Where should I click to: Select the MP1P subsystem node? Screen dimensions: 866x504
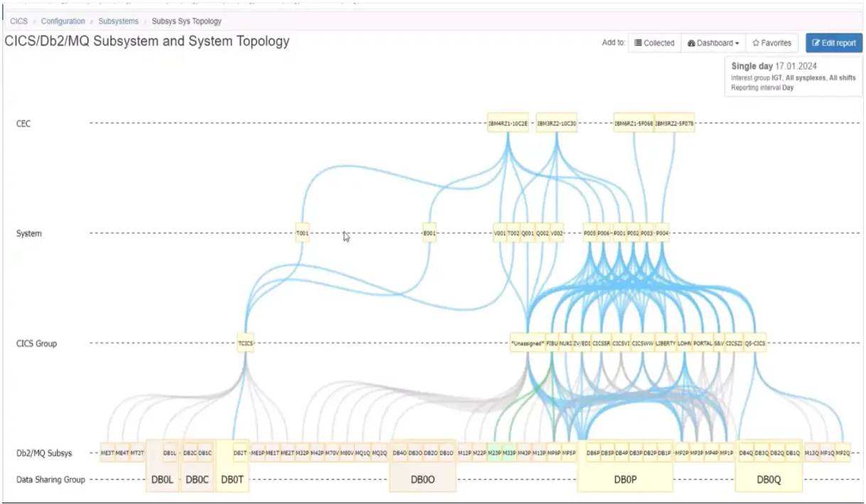click(727, 453)
